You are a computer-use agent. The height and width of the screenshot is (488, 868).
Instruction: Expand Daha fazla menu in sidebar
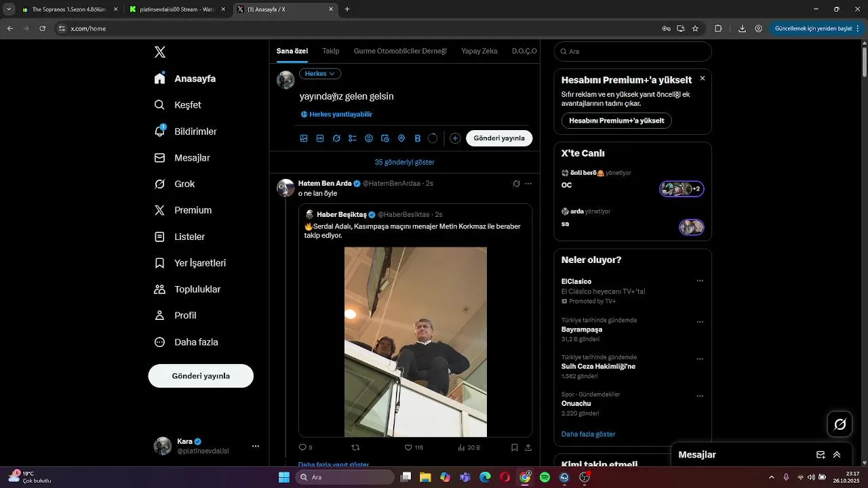pyautogui.click(x=186, y=342)
